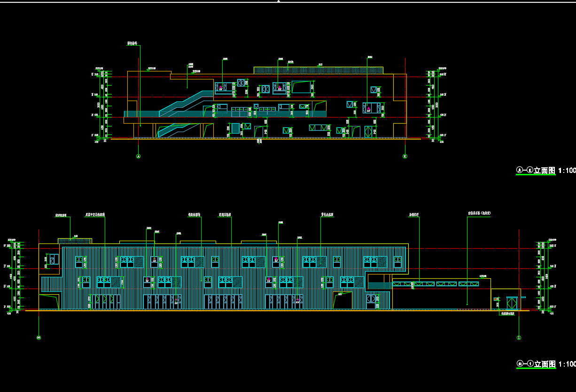Pick axis bubble 10 ending the green grid line

pyautogui.click(x=39, y=337)
